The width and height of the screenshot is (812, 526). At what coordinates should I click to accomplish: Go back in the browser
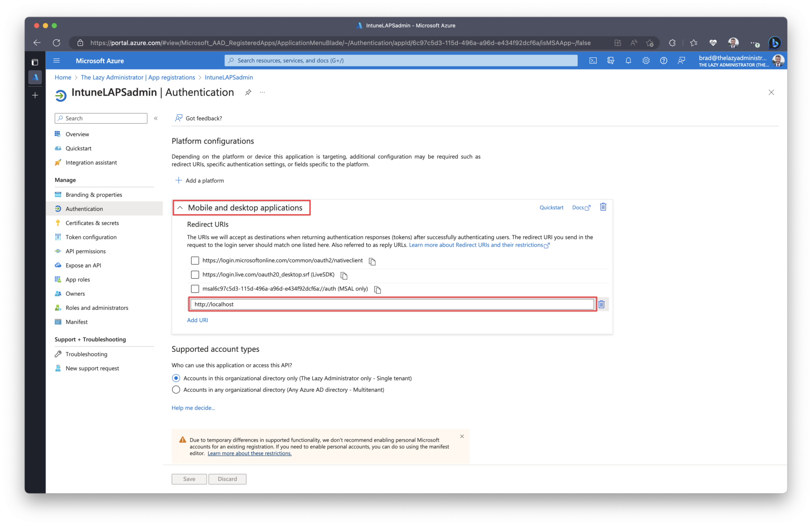(x=37, y=43)
